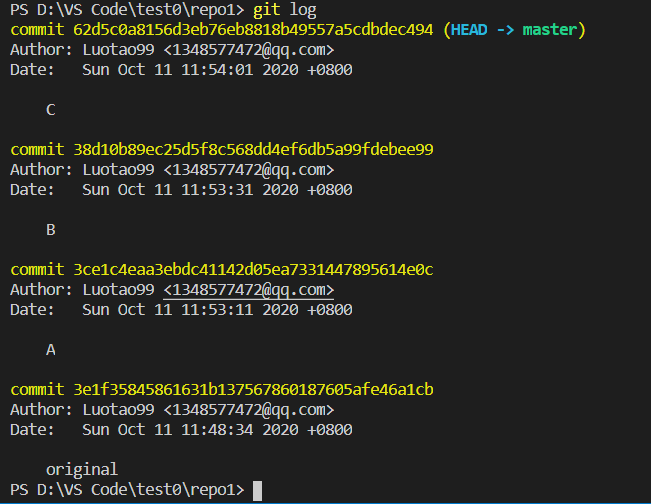This screenshot has width=651, height=504.
Task: Click the commit hash starting with 3e1f3584
Action: pyautogui.click(x=253, y=389)
